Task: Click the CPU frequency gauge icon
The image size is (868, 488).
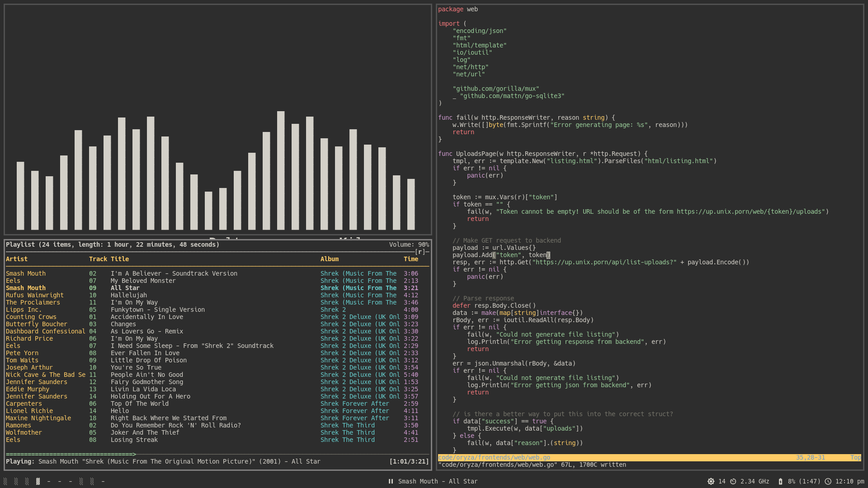Action: pos(733,481)
